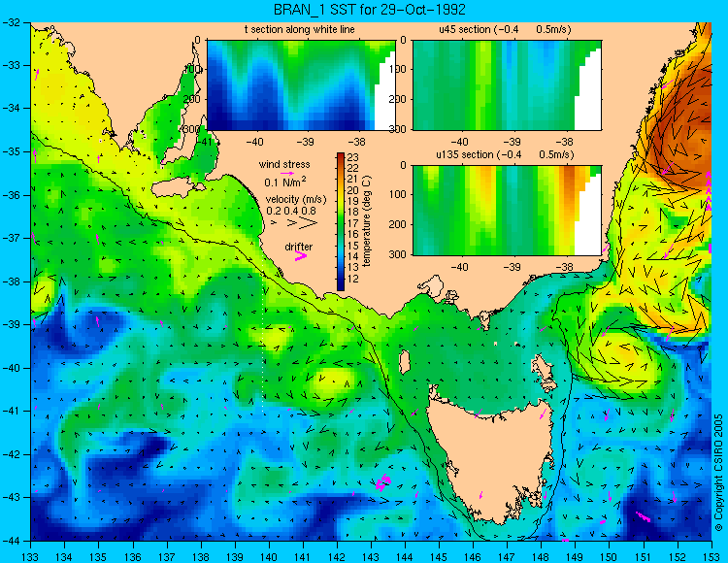Click latitude axis label -42
The width and height of the screenshot is (728, 563).
[12, 454]
